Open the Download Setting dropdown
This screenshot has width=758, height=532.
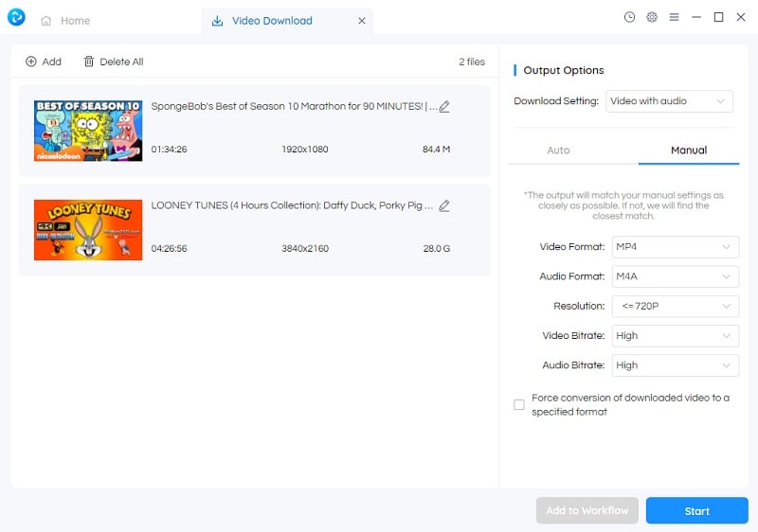pos(669,101)
